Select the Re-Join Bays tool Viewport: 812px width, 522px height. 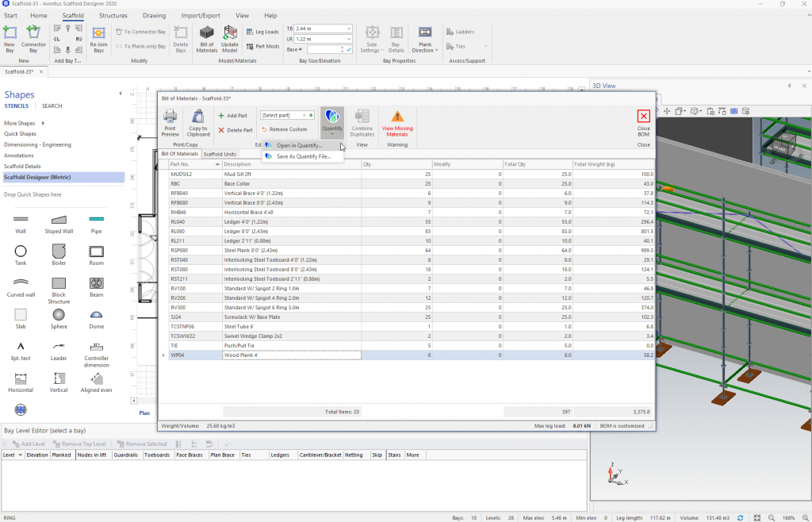98,38
